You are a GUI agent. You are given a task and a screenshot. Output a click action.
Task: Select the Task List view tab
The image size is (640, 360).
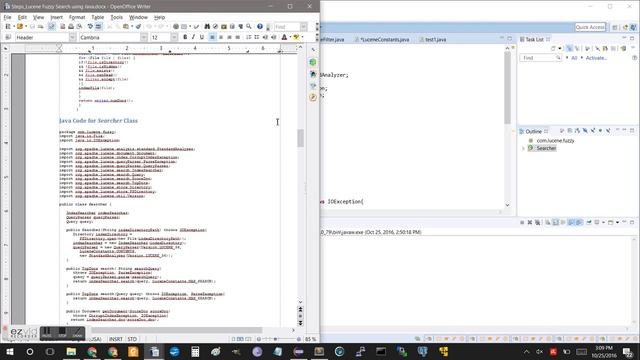pyautogui.click(x=534, y=39)
